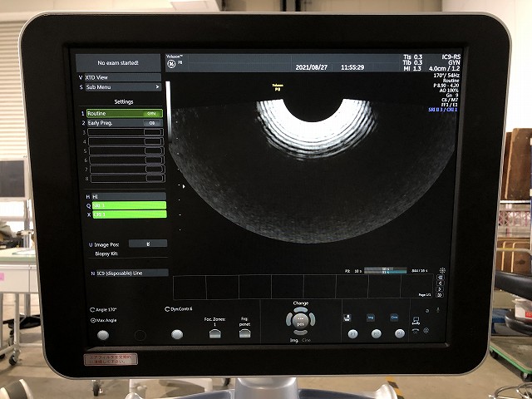532x399 pixels.
Task: Select empty settings slot 3
Action: tap(126, 132)
